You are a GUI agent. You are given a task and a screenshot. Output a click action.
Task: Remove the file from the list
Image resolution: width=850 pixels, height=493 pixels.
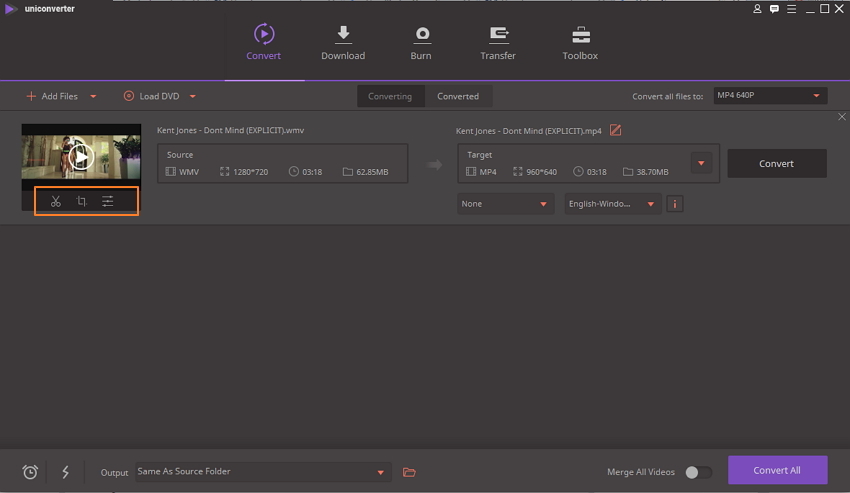(x=842, y=117)
